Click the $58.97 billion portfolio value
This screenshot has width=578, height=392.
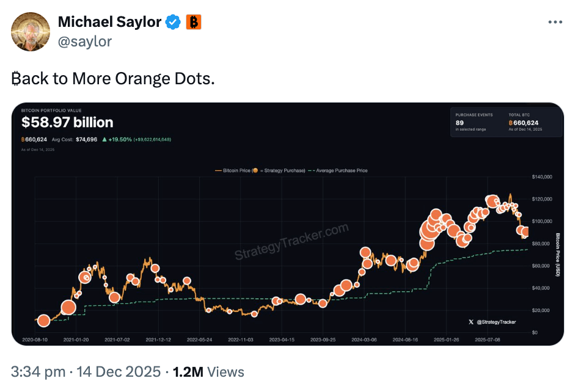(x=67, y=123)
